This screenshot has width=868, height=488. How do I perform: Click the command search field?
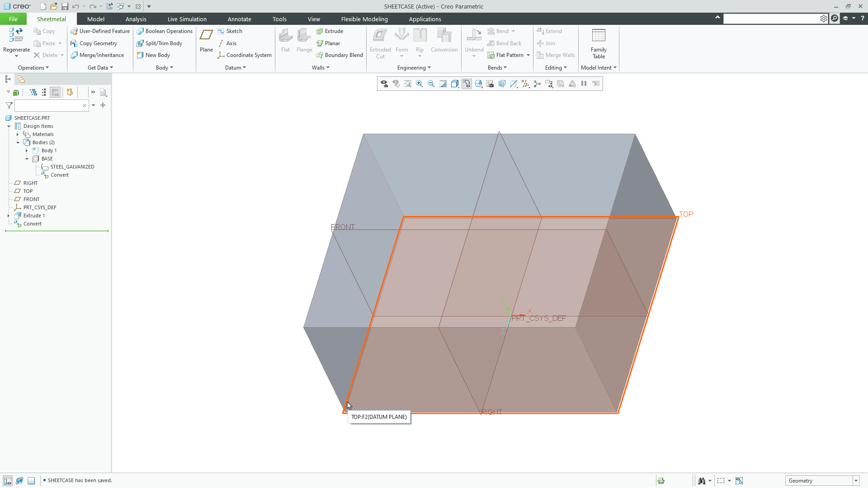coord(771,19)
